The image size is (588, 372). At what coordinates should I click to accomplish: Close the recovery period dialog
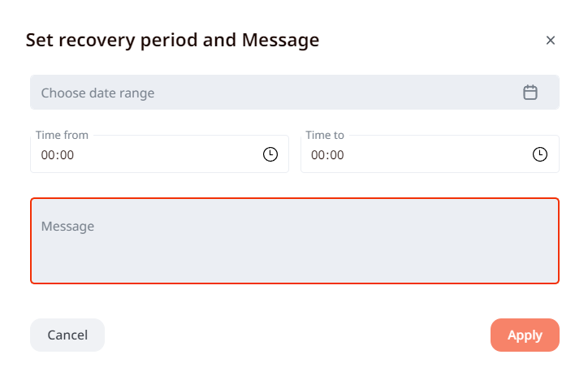(x=551, y=41)
